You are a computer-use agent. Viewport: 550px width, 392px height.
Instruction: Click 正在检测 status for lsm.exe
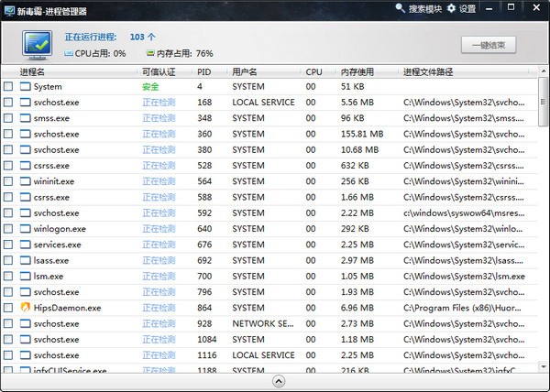pyautogui.click(x=160, y=277)
